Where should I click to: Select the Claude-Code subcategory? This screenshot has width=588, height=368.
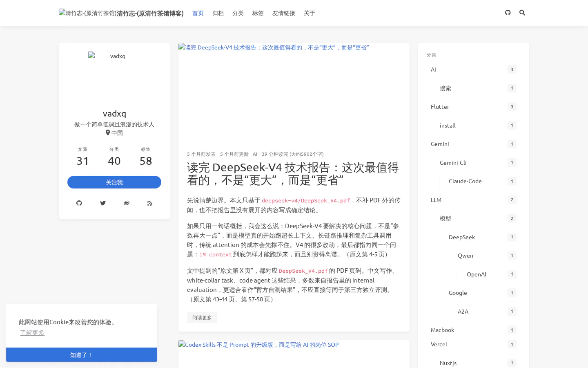click(x=483, y=181)
